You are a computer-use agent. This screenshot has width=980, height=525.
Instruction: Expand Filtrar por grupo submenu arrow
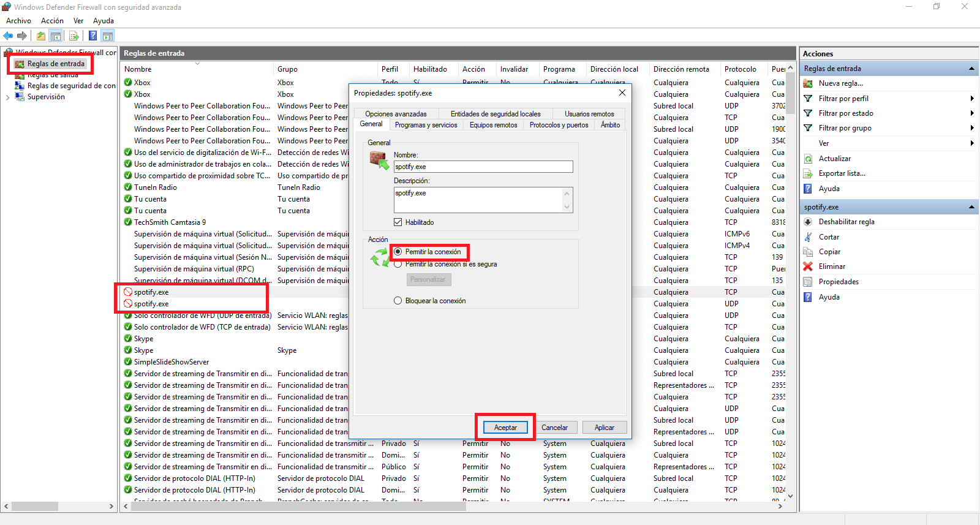pyautogui.click(x=972, y=128)
